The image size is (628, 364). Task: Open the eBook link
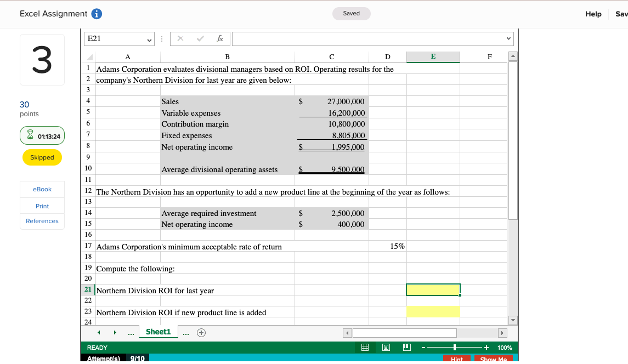pos(42,189)
